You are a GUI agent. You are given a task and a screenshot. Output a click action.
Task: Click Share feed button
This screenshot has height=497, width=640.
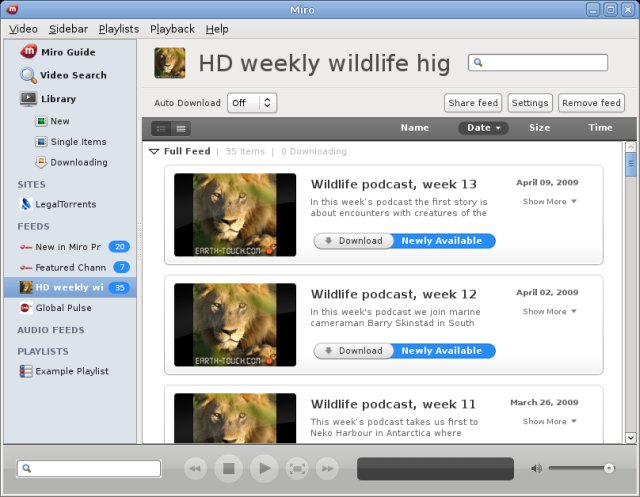click(473, 103)
